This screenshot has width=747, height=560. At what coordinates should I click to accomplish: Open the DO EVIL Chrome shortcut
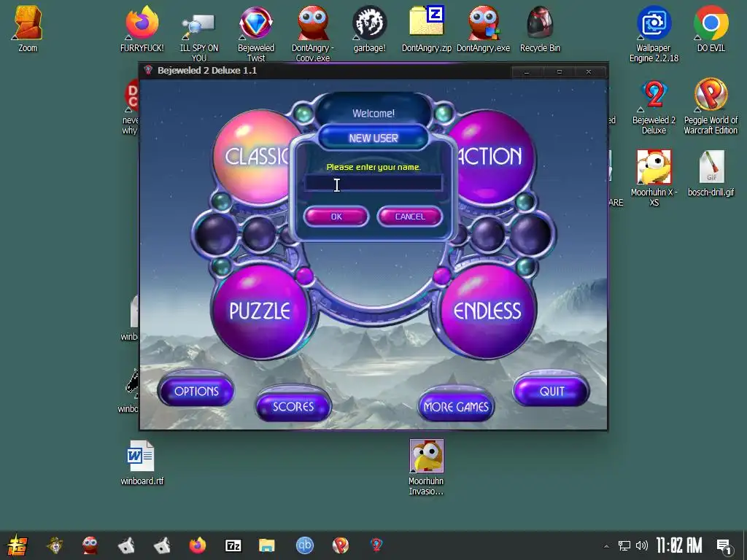pyautogui.click(x=711, y=28)
